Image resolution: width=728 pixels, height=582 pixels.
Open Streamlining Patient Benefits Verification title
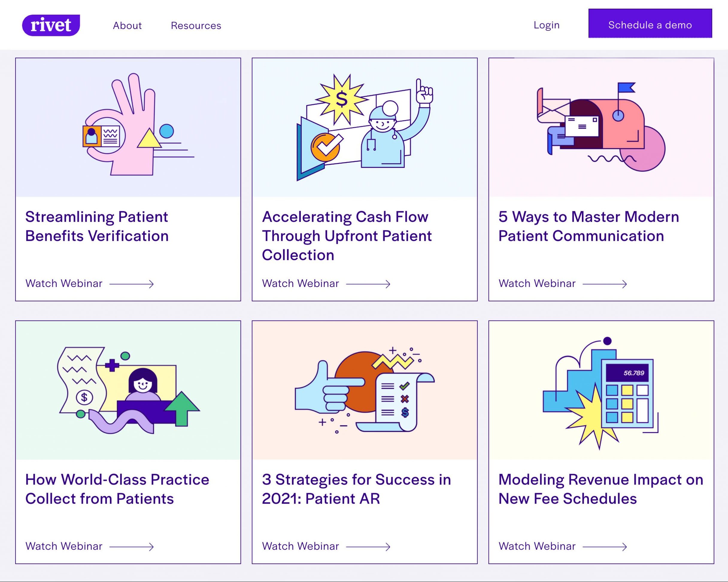97,226
